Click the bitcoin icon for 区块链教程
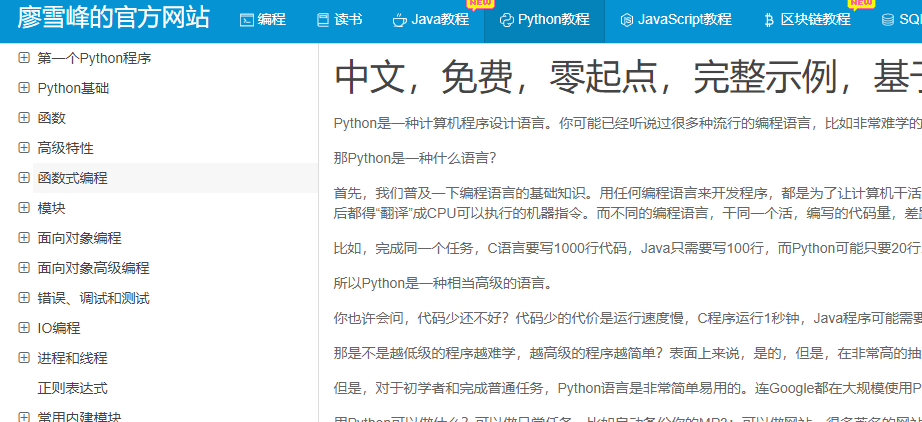The height and width of the screenshot is (422, 922). coord(769,20)
